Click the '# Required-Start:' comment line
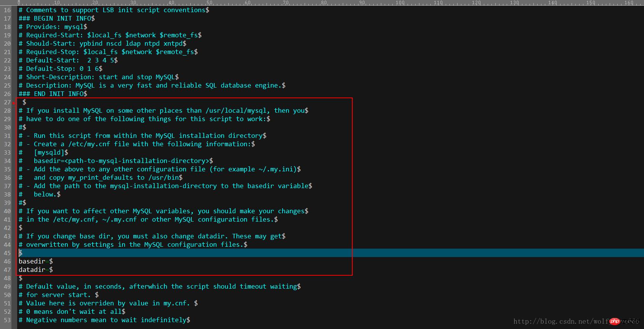 click(110, 35)
